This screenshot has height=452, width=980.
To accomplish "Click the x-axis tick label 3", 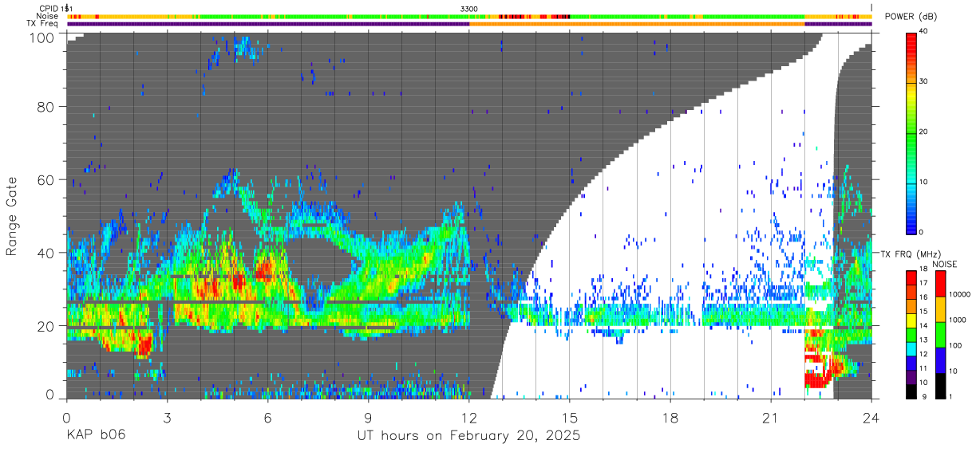I will click(x=167, y=417).
